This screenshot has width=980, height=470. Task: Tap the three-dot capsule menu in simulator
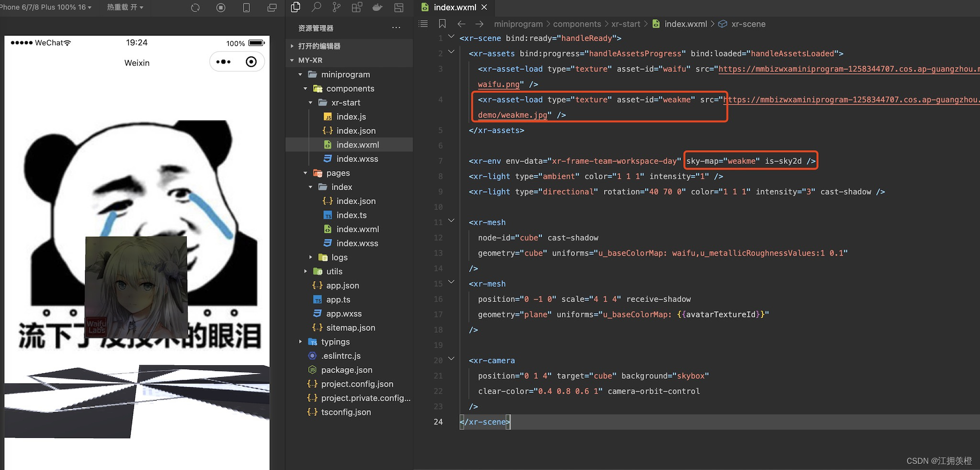[x=223, y=62]
